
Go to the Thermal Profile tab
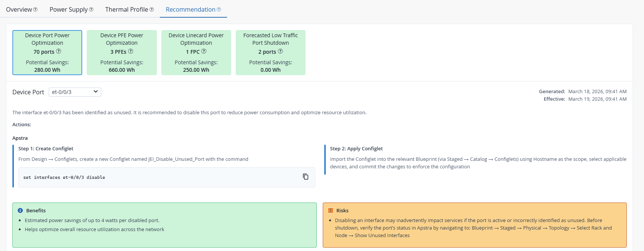pos(126,9)
